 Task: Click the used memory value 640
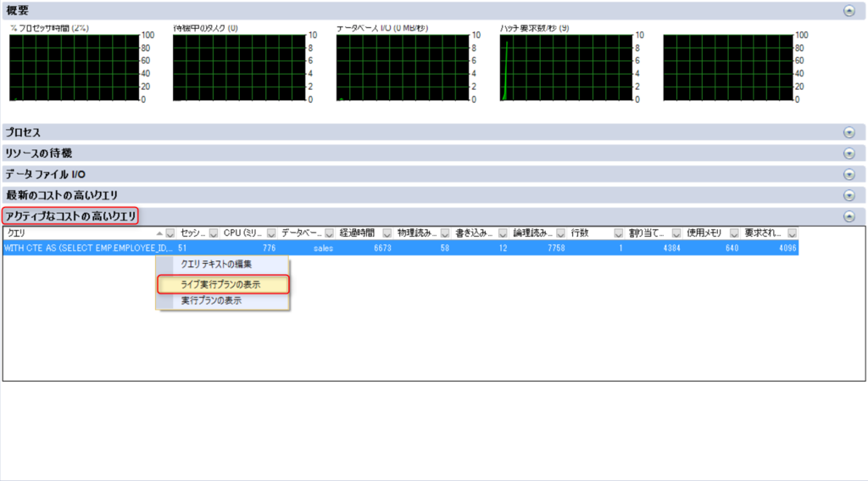click(x=732, y=249)
